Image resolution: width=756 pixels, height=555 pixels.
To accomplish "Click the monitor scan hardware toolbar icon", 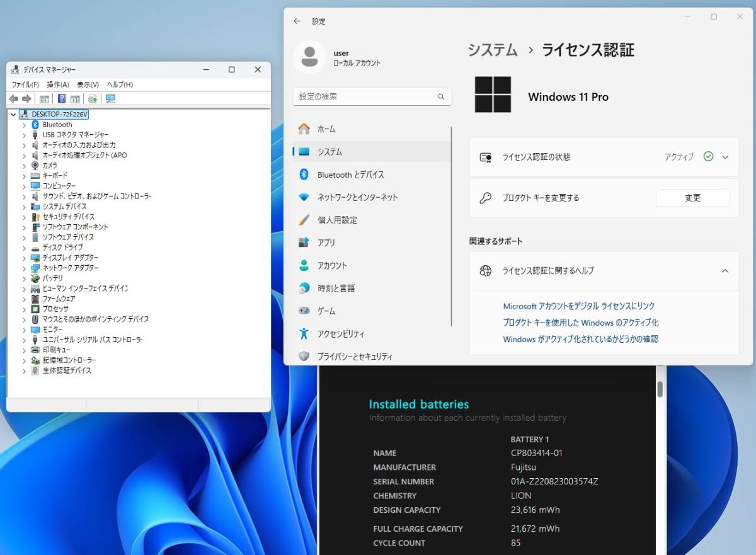I will coord(110,99).
